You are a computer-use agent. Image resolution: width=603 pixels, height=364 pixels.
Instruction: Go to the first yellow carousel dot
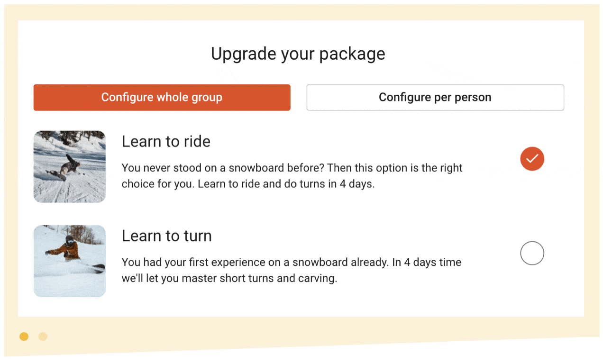click(24, 337)
